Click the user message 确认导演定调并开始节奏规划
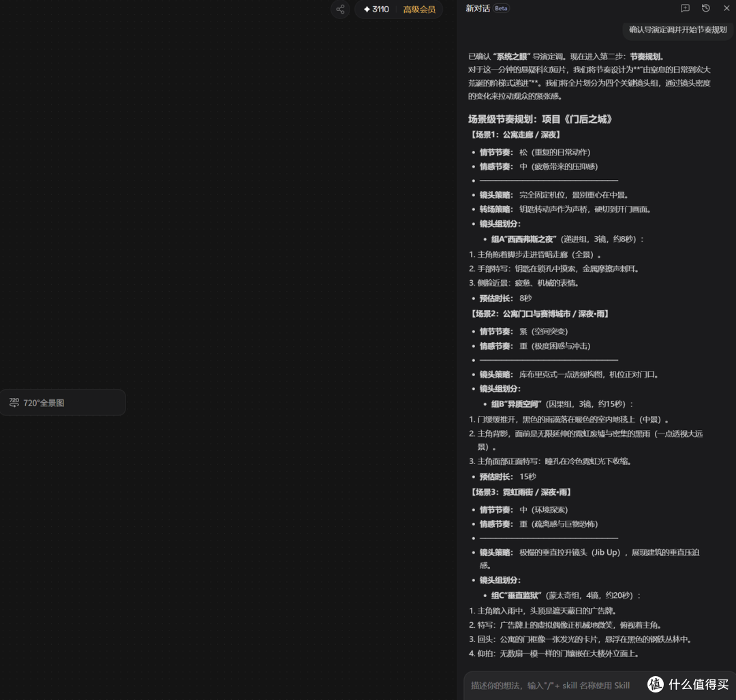736x700 pixels. pyautogui.click(x=678, y=29)
